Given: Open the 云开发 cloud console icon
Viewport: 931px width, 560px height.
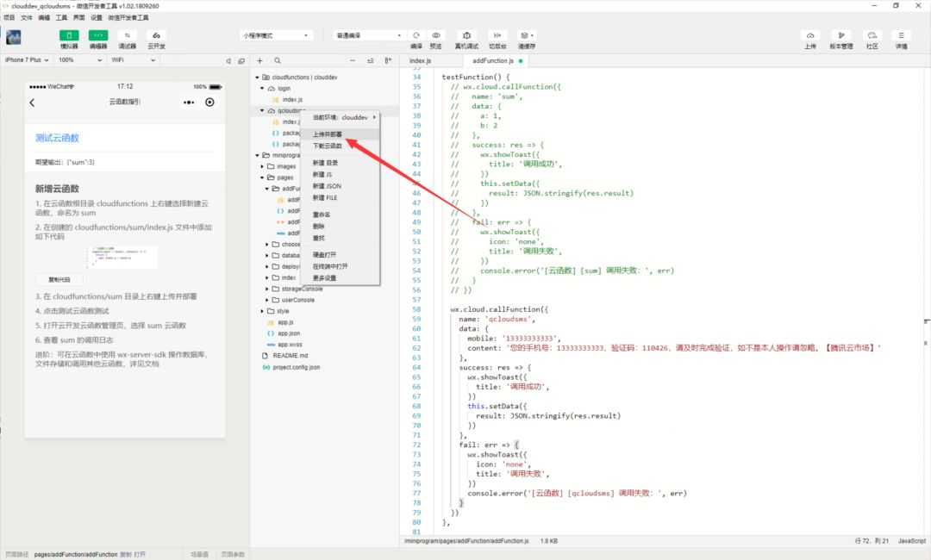Looking at the screenshot, I should [156, 35].
